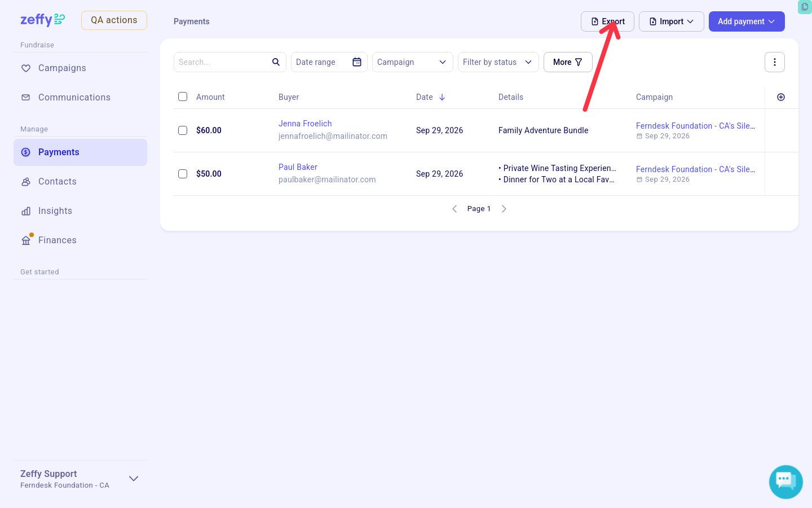Expand the Import dropdown button
812x508 pixels.
point(672,21)
